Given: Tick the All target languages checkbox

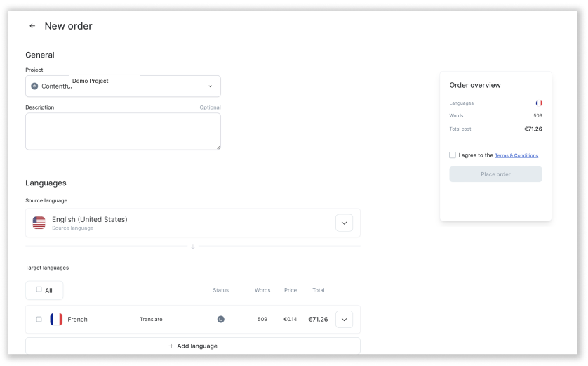Looking at the screenshot, I should coord(39,289).
